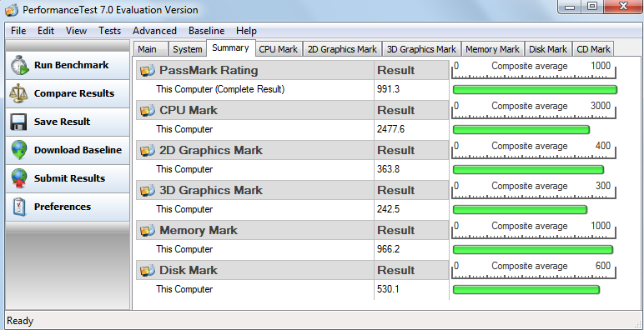
Task: Click the Disk Mark composite average scale
Action: click(x=534, y=270)
